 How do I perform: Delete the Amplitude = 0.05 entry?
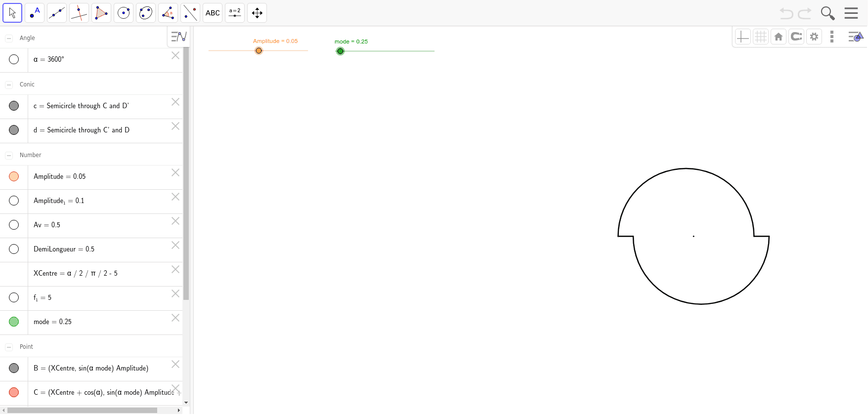point(175,172)
